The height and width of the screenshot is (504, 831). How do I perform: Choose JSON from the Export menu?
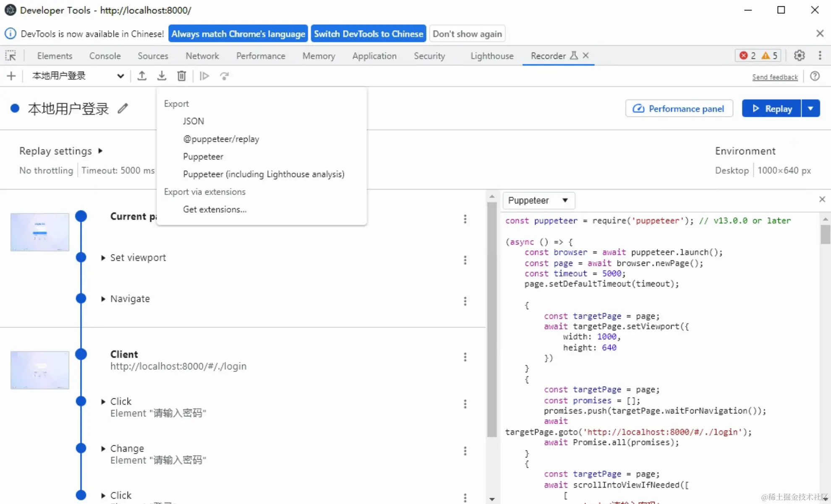click(x=193, y=121)
